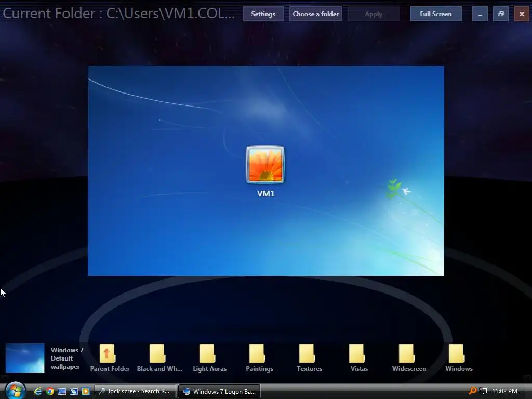
Task: Click the Show Desktop quick launch icon
Action: click(x=62, y=391)
